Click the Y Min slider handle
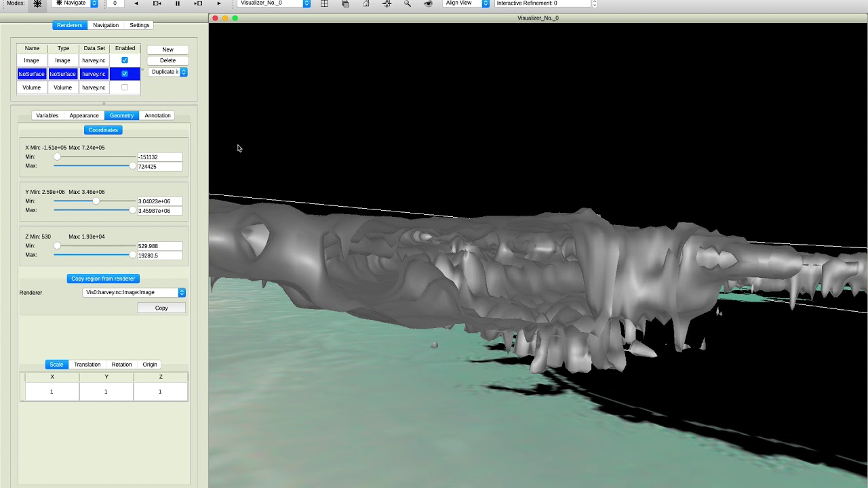This screenshot has height=488, width=868. 96,201
